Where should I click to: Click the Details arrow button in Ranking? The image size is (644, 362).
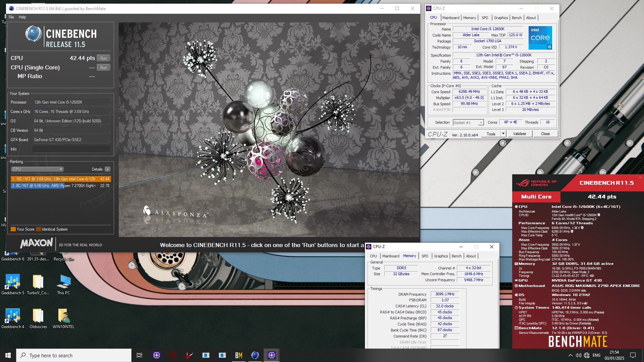(x=108, y=169)
